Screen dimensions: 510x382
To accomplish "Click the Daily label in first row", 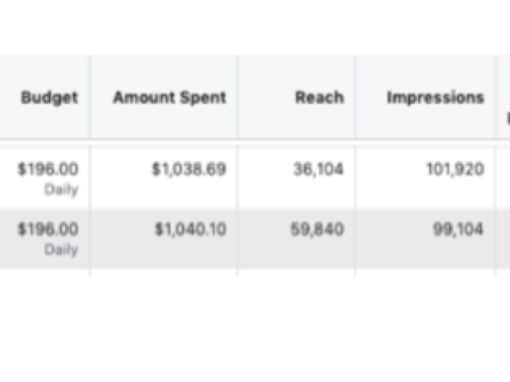I will [61, 190].
